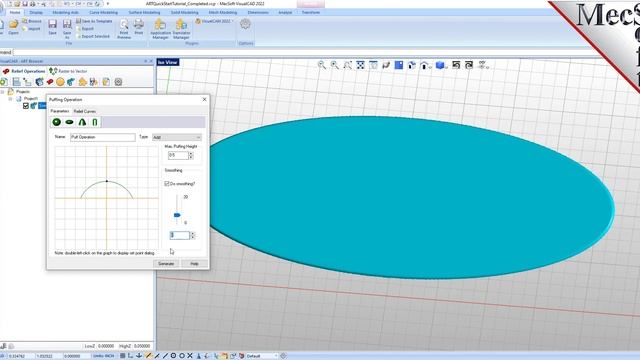This screenshot has width=640, height=360.
Task: Click Browse in the ribbon
Action: (x=32, y=21)
